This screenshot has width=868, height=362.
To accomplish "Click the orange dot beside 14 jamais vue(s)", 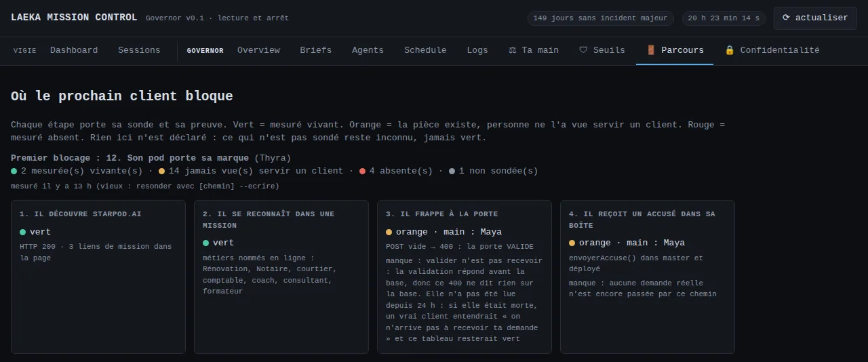I will 162,171.
